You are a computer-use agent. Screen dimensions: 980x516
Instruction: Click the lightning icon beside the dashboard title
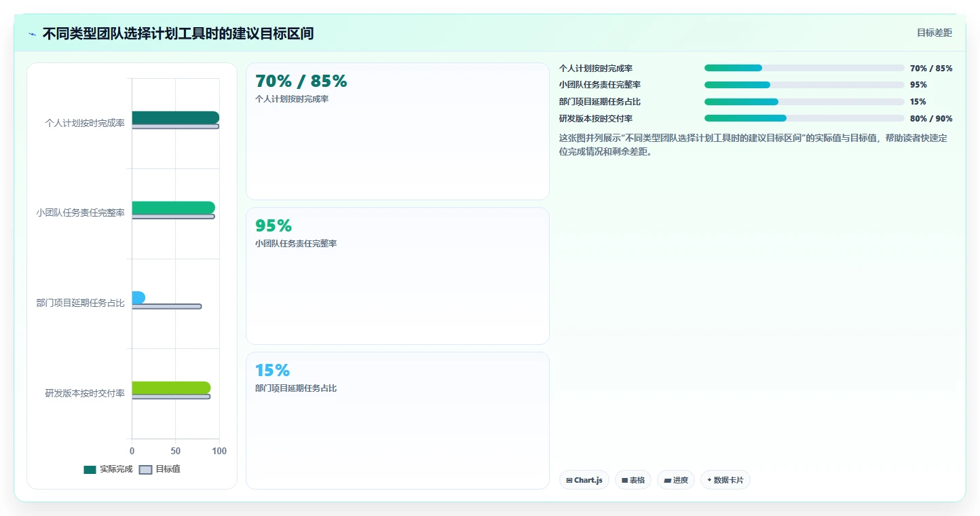[x=32, y=34]
